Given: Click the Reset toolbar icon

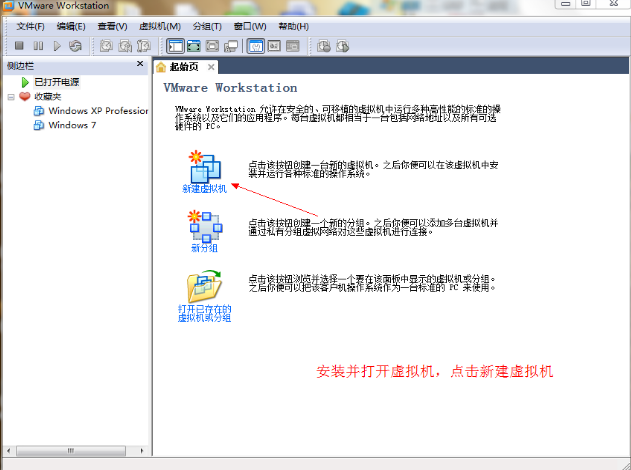Looking at the screenshot, I should tap(75, 46).
